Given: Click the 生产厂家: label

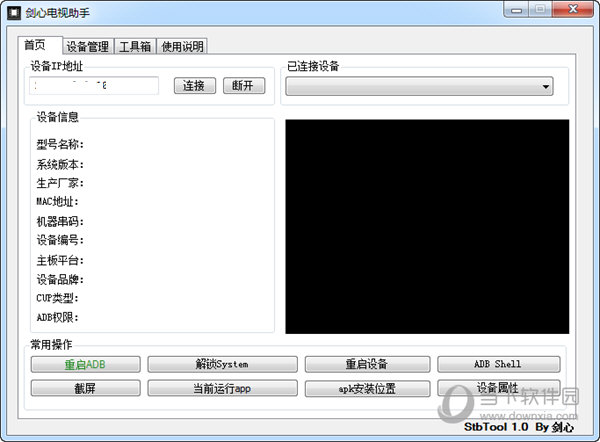Looking at the screenshot, I should [60, 183].
